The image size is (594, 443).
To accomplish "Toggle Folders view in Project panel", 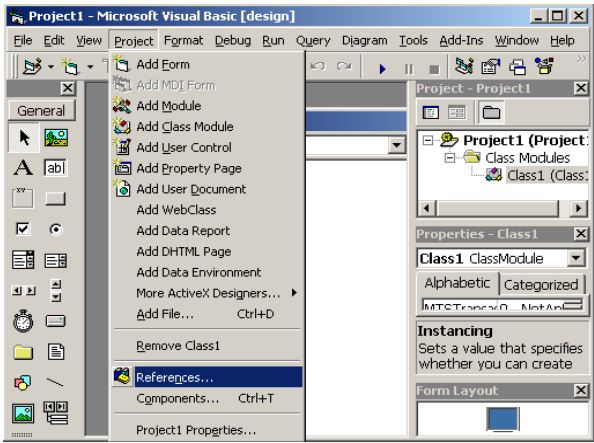I will pos(491,112).
